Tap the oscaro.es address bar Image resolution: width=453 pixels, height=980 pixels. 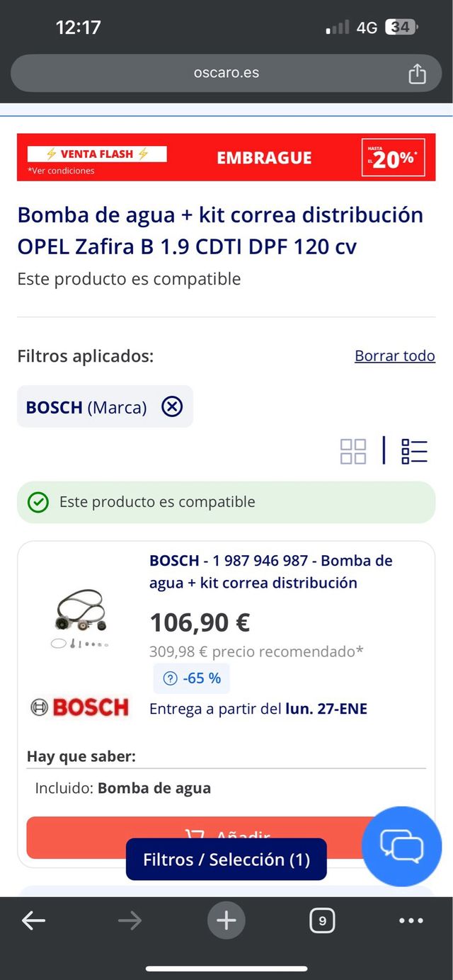tap(226, 72)
